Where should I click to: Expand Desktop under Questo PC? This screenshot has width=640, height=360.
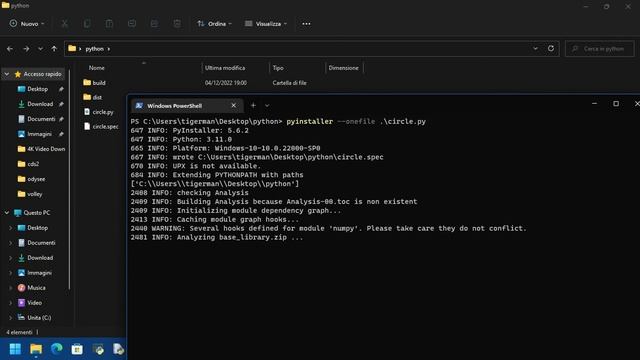[x=11, y=228]
